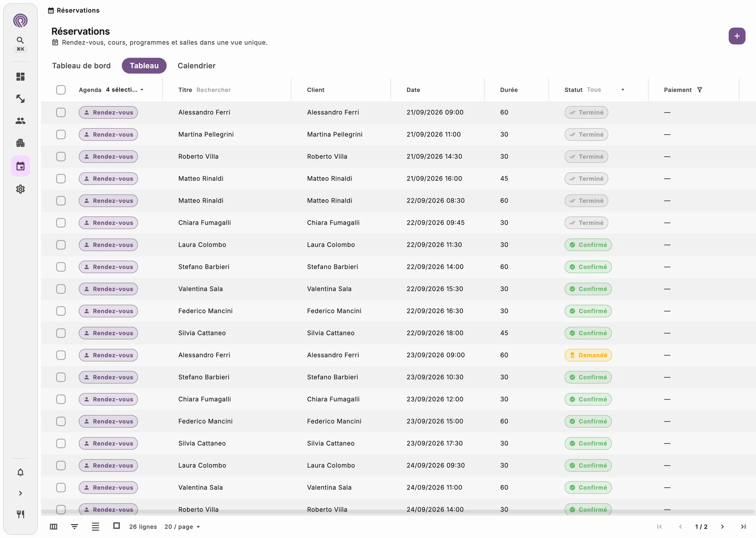The image size is (756, 538).
Task: Open the Statut Tous dropdown
Action: 606,90
